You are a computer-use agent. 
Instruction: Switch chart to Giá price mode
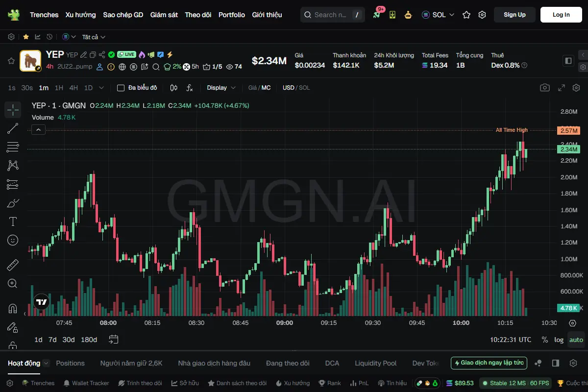[252, 88]
